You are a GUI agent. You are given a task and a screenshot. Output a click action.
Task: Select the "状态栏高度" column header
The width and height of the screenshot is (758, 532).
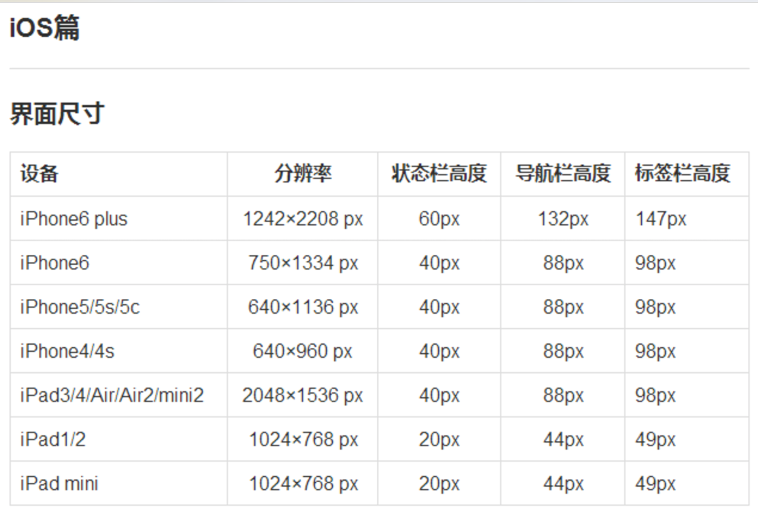[x=439, y=174]
